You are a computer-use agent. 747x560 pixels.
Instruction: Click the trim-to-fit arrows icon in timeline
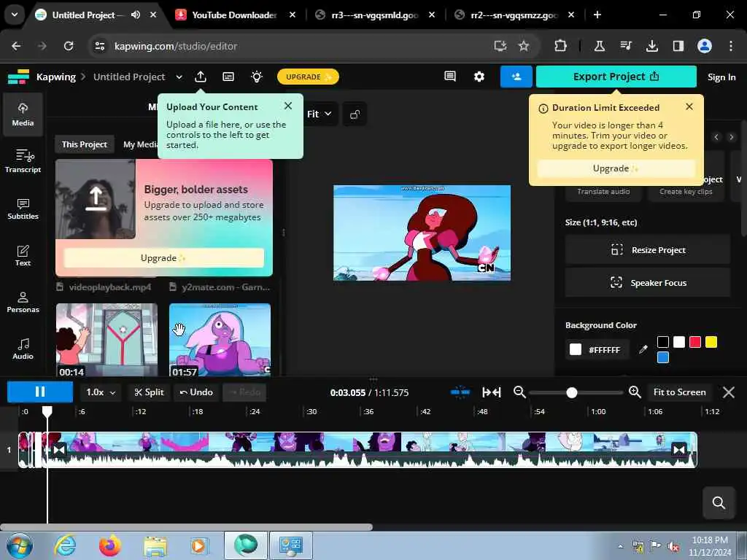tap(492, 392)
